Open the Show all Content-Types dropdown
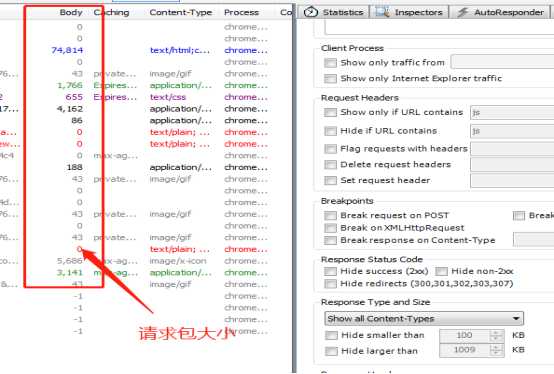554x374 pixels. click(424, 319)
